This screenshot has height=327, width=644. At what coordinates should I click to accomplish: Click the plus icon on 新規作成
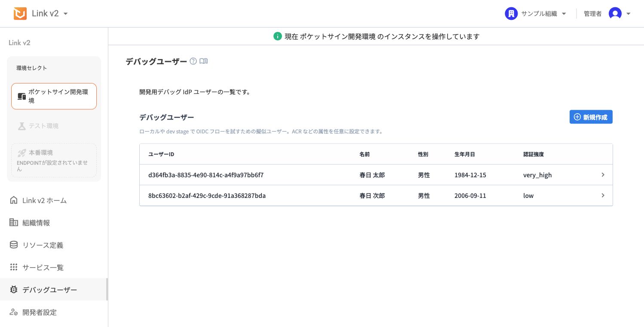(577, 117)
